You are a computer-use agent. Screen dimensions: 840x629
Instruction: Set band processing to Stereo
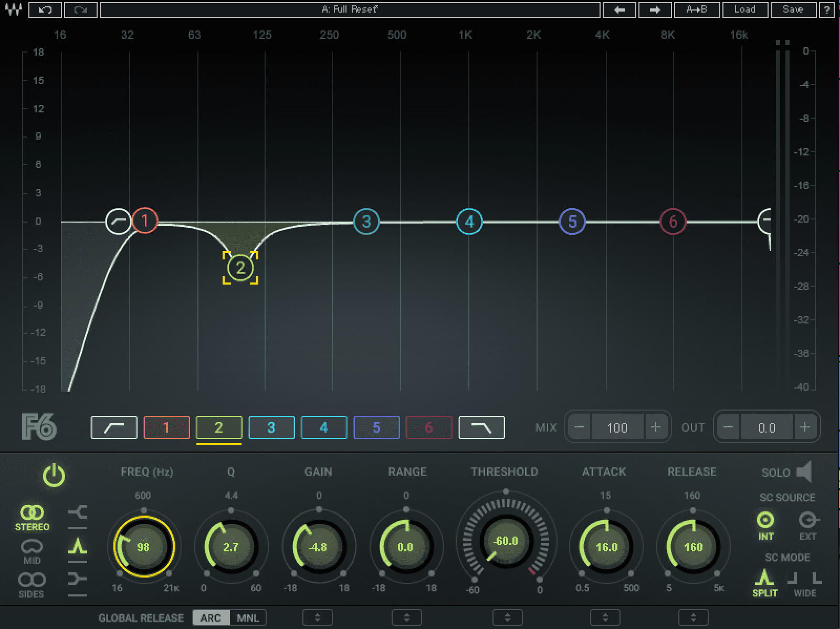32,518
